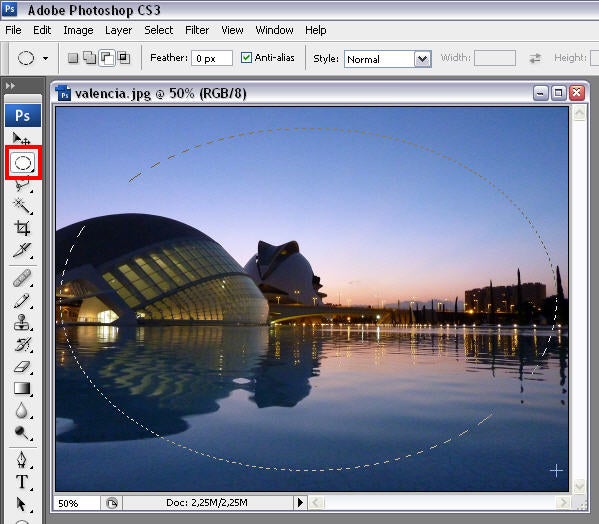The width and height of the screenshot is (599, 524).
Task: Toggle the Anti-alias checkbox
Action: coord(246,58)
